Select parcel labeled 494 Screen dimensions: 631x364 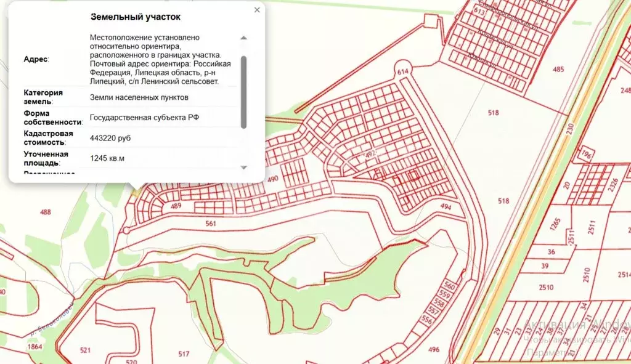[x=446, y=208]
